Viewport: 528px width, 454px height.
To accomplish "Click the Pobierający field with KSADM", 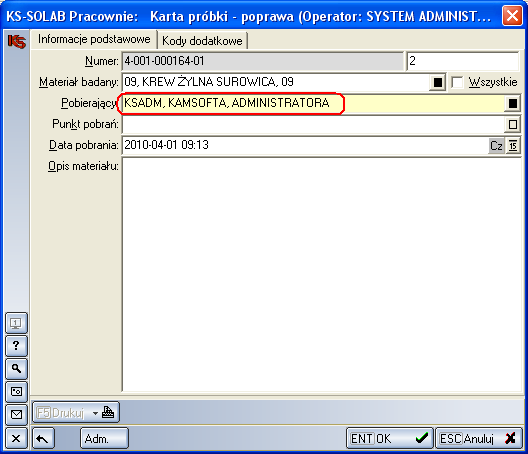I will click(x=313, y=103).
